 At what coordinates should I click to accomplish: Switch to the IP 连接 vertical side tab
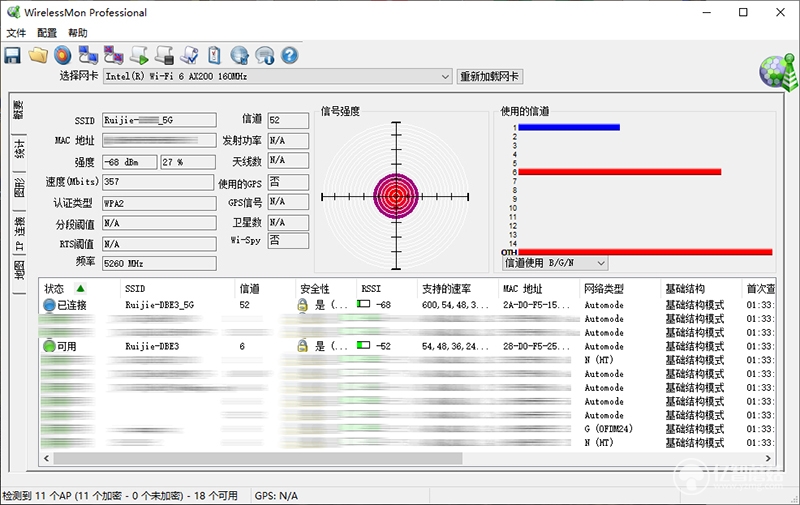(x=19, y=233)
